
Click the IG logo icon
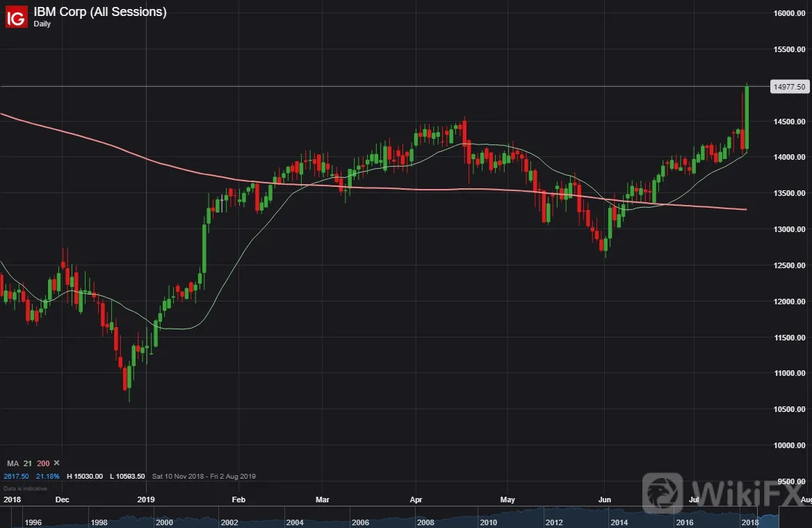[16, 17]
